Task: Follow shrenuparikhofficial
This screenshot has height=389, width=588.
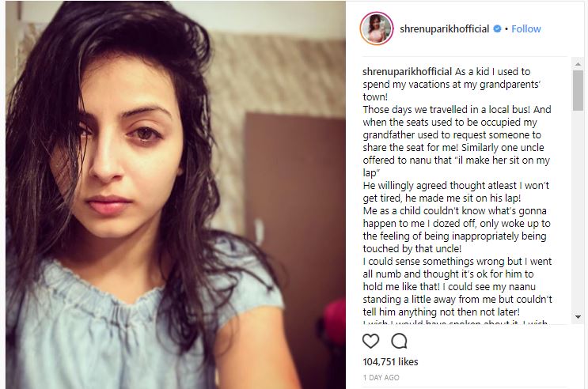Action: click(x=525, y=28)
